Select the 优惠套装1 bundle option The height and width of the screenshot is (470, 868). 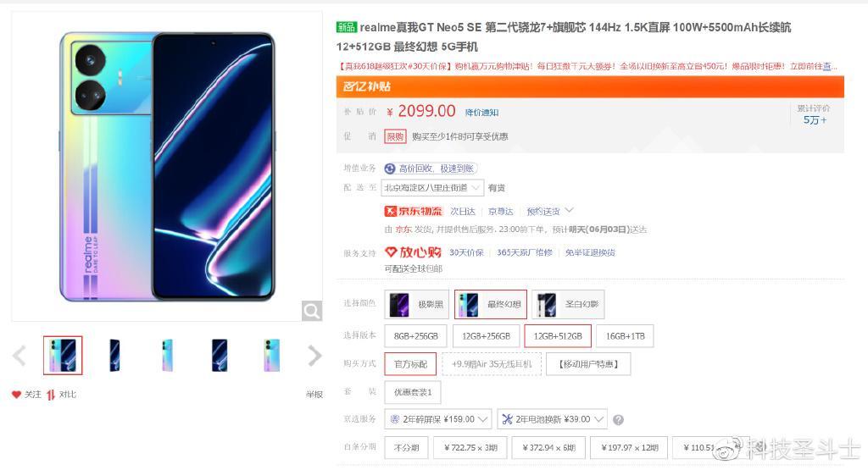pyautogui.click(x=413, y=392)
